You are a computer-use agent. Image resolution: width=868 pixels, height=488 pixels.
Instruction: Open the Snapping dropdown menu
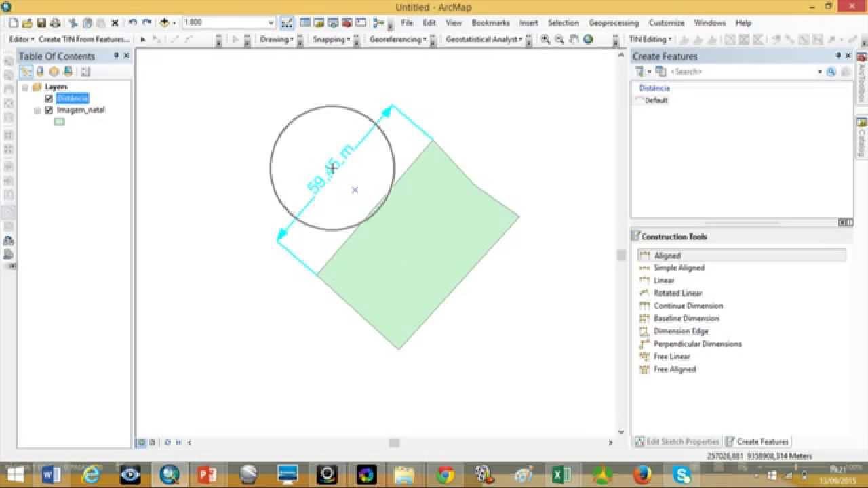(331, 39)
